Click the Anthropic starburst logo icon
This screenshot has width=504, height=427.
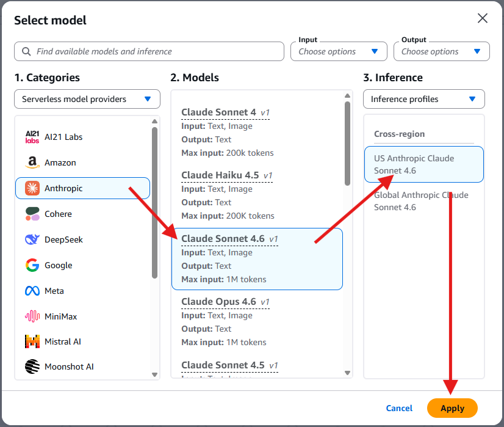(32, 188)
